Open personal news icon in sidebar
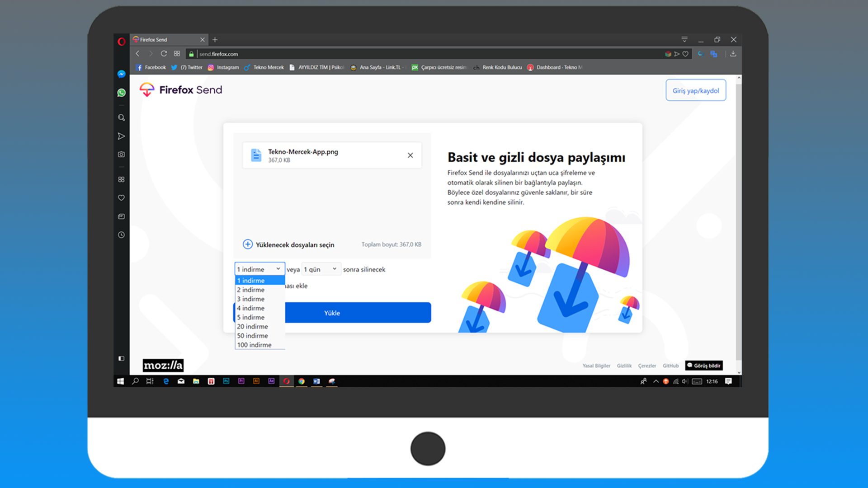 121,216
